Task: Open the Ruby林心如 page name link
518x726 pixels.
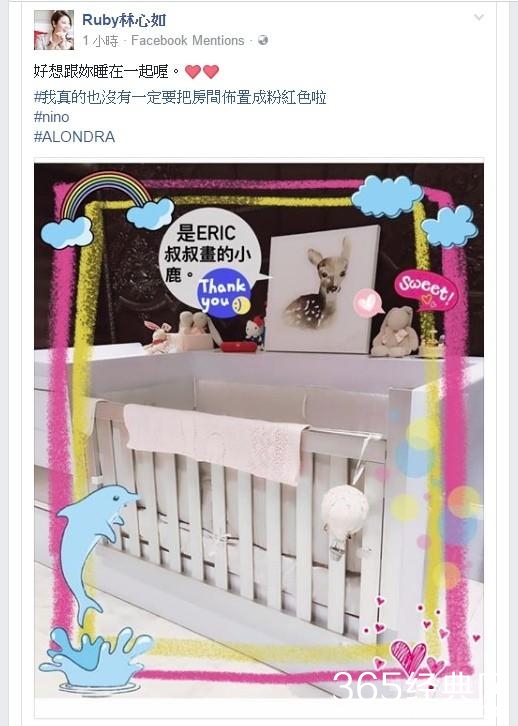Action: (x=124, y=20)
